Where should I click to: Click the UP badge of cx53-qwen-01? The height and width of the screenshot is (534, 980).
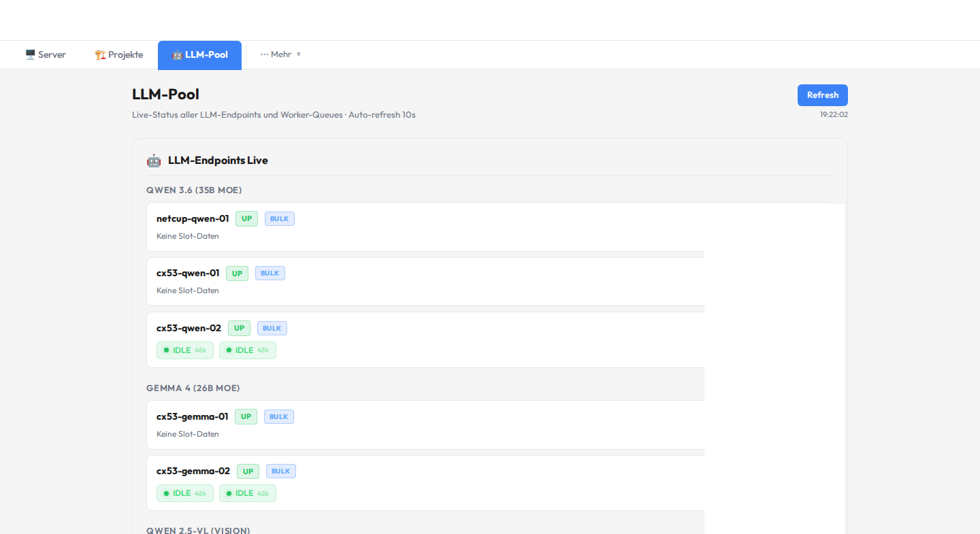click(237, 273)
